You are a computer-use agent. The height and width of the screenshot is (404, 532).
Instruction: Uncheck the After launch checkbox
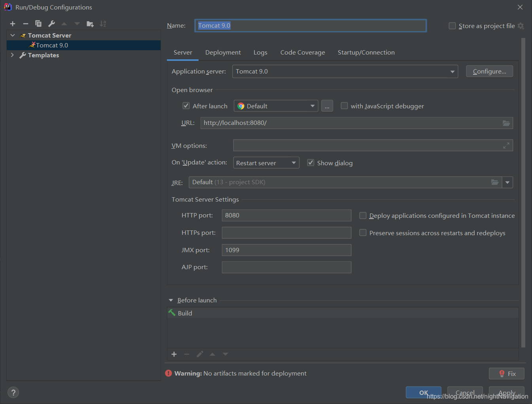(186, 106)
